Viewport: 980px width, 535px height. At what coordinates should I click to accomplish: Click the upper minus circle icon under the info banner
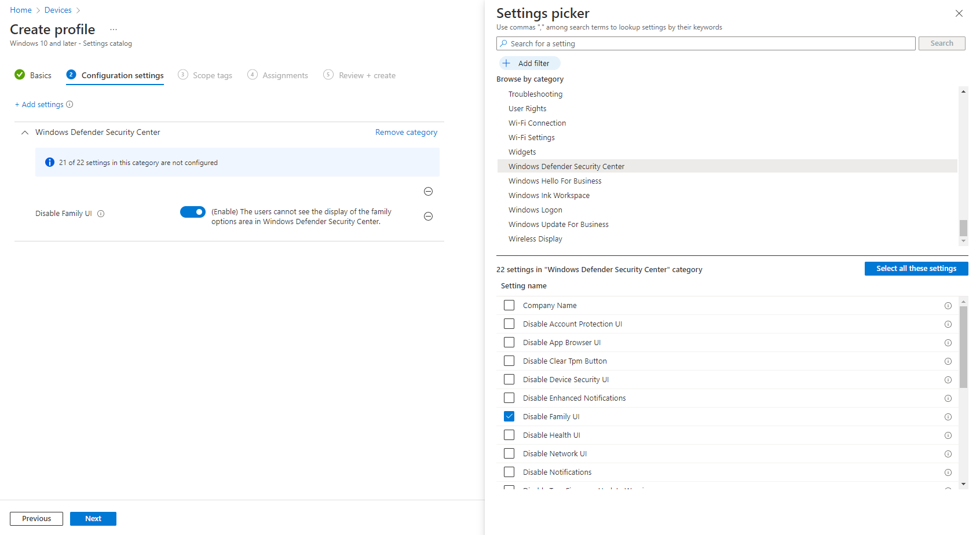pyautogui.click(x=428, y=192)
